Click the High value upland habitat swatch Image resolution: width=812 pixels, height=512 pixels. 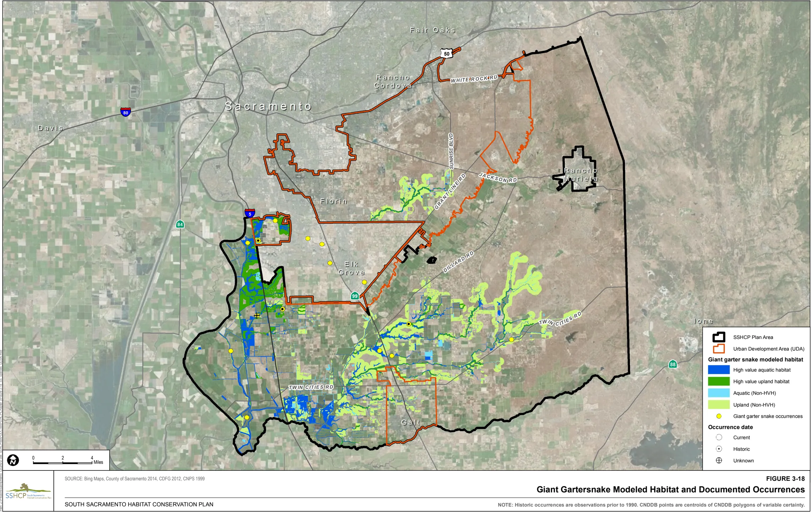coord(719,382)
